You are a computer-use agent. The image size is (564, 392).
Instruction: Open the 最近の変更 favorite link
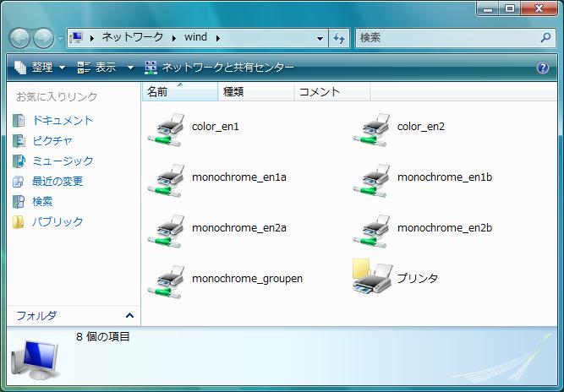pos(57,181)
